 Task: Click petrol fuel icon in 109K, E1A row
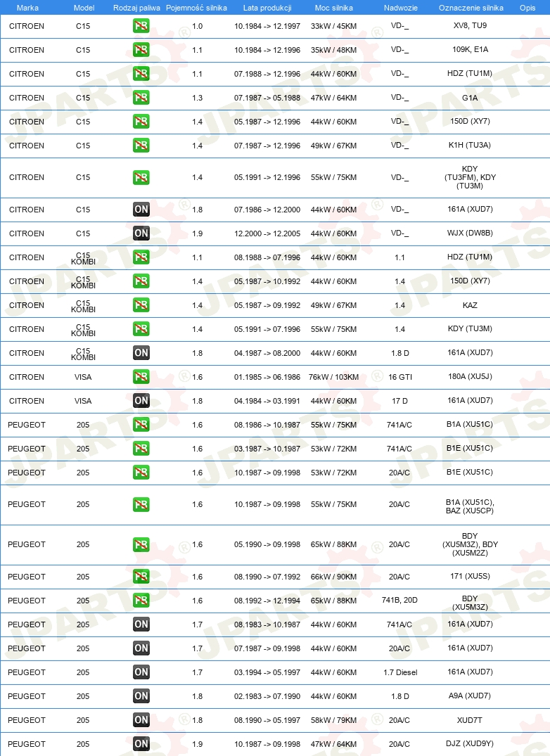click(141, 50)
